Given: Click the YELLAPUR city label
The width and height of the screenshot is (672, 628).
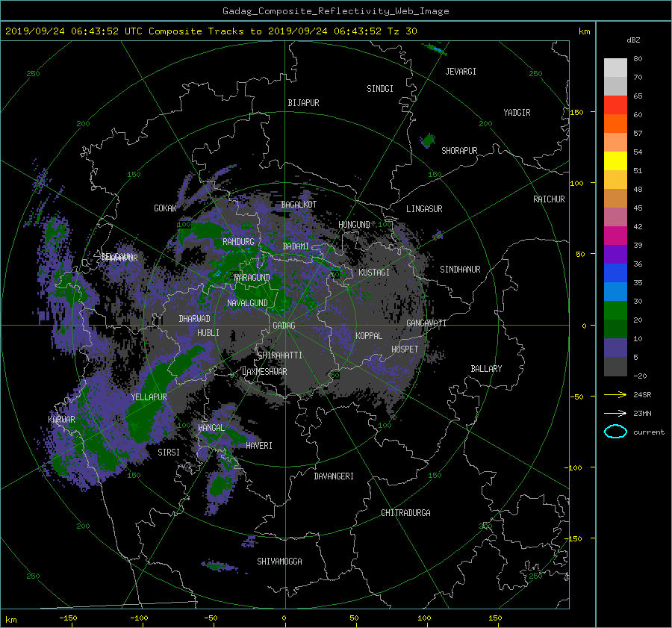Looking at the screenshot, I should pyautogui.click(x=149, y=397).
